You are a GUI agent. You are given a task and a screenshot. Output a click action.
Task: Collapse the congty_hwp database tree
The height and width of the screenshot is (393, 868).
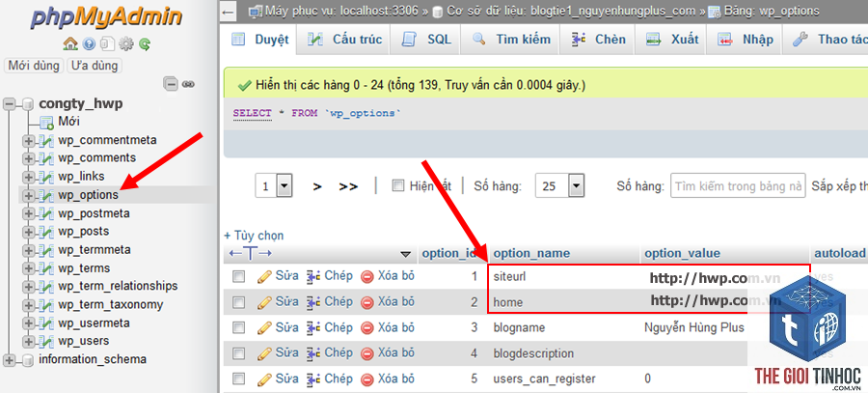coord(9,104)
